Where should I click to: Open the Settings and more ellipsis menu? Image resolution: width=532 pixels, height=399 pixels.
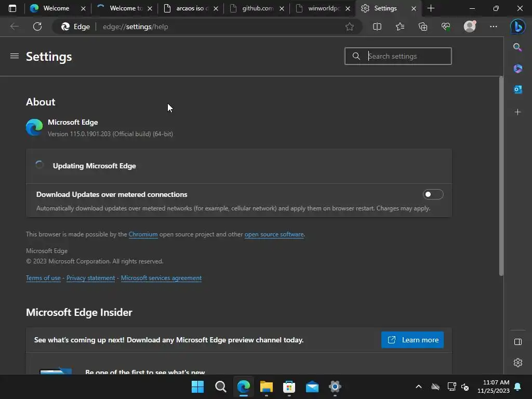(494, 26)
